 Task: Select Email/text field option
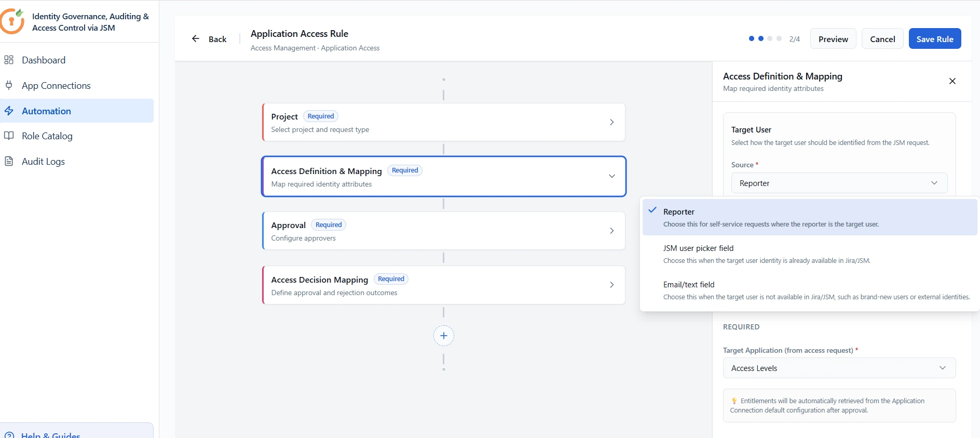point(810,290)
